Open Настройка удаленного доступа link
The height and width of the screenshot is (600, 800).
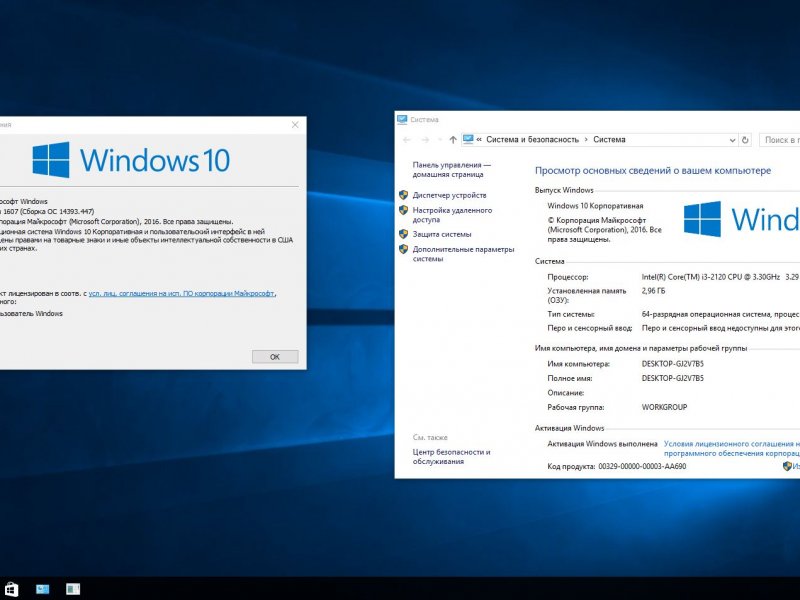452,215
